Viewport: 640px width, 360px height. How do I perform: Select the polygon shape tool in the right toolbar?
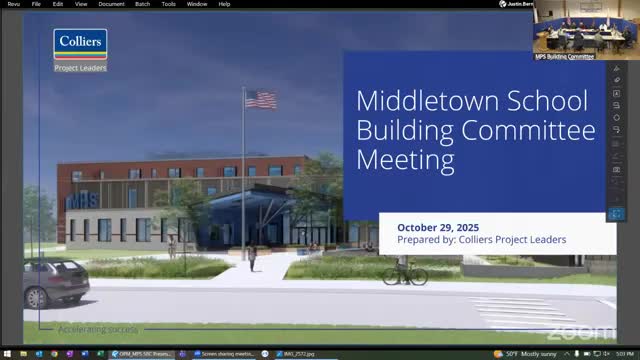(x=616, y=118)
